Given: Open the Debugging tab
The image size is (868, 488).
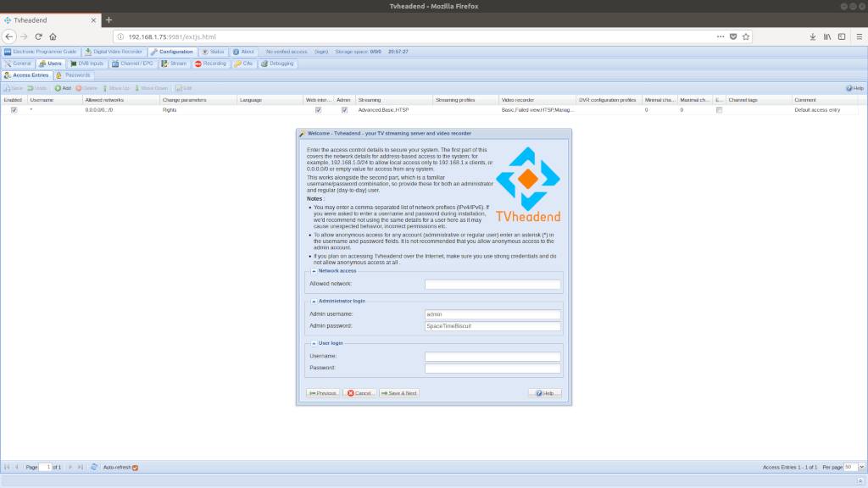Looking at the screenshot, I should point(277,64).
